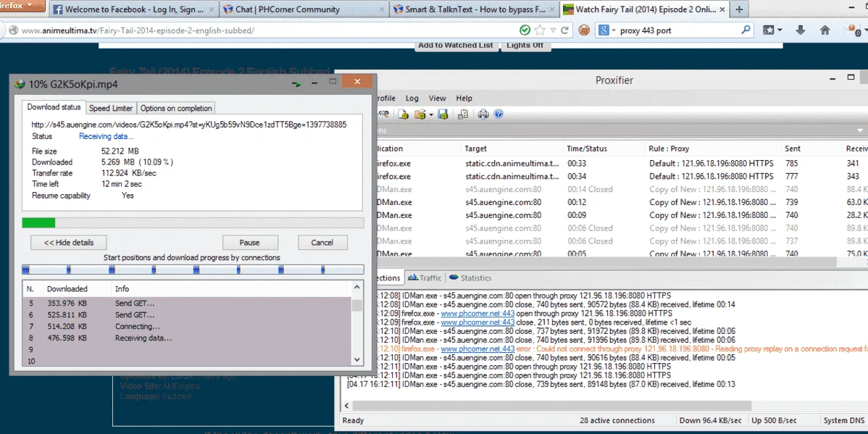Go to Firefox Home page icon
Image resolution: width=868 pixels, height=434 pixels.
(825, 30)
